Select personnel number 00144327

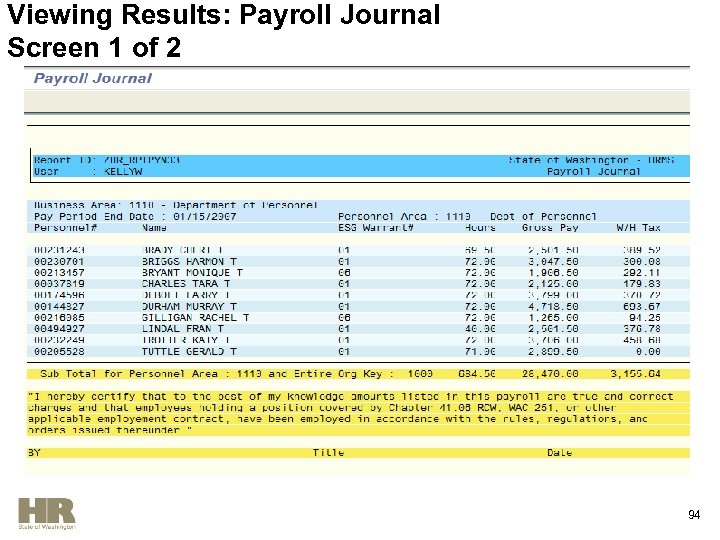coord(59,307)
